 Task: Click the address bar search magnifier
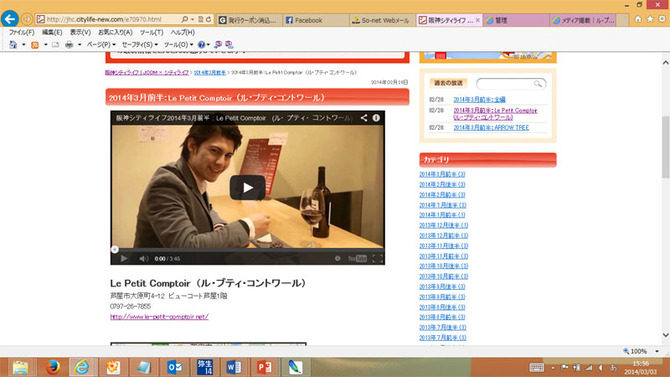click(x=185, y=19)
